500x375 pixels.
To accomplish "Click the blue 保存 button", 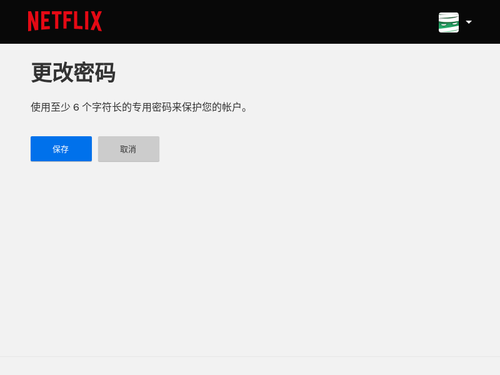I will pyautogui.click(x=61, y=149).
